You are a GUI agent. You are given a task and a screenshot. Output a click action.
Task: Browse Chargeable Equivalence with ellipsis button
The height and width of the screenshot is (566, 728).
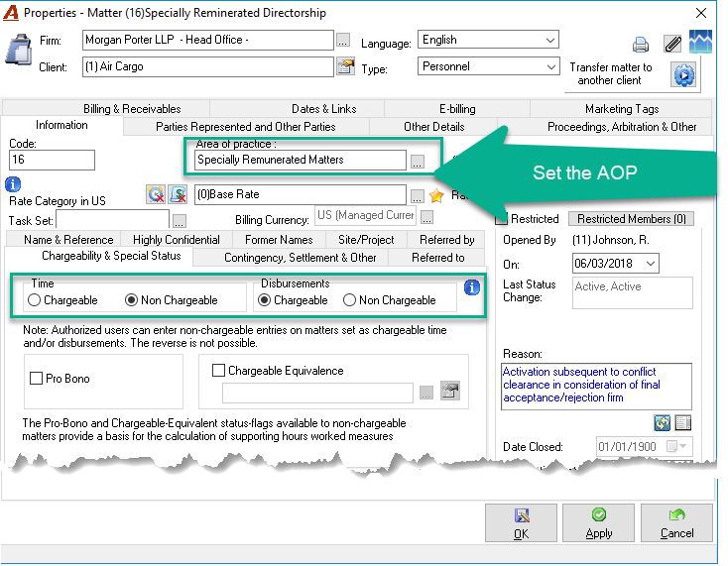pyautogui.click(x=426, y=393)
